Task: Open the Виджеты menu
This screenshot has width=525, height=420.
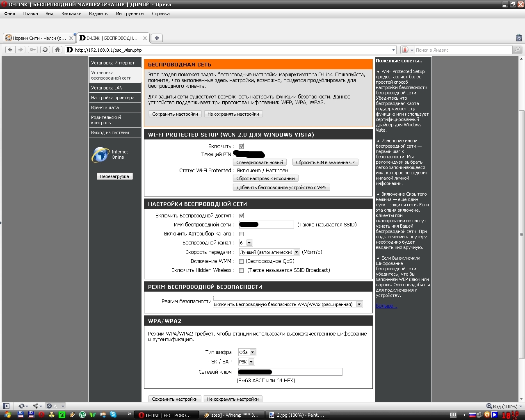Action: (x=99, y=14)
